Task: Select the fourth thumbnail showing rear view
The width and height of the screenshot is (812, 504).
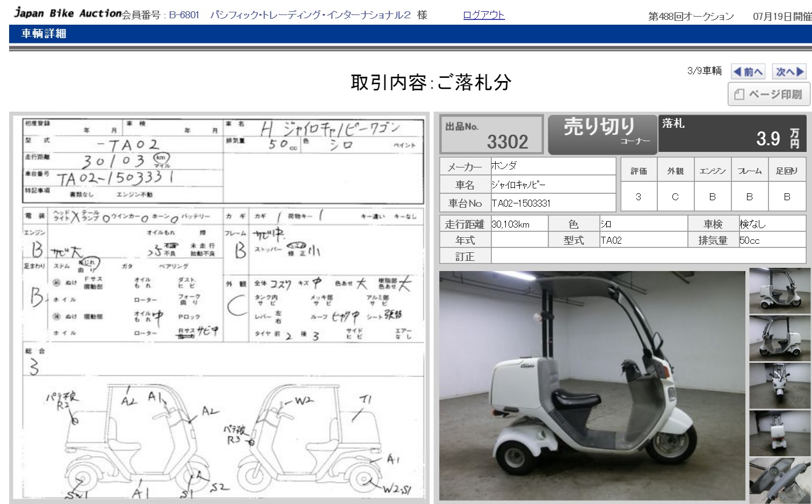Action: pos(779,433)
